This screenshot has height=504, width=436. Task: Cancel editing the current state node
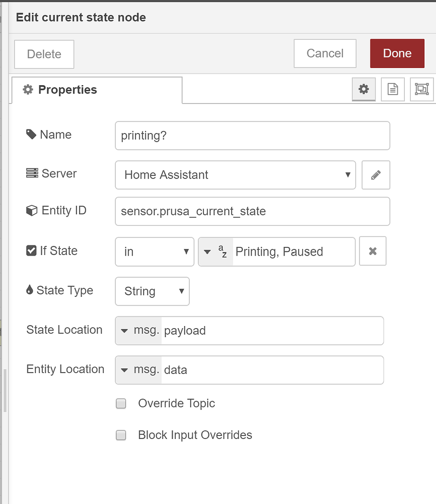[x=325, y=53]
